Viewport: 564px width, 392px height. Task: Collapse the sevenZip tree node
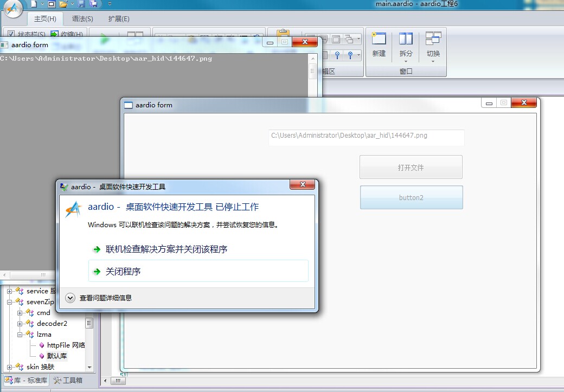click(x=9, y=302)
